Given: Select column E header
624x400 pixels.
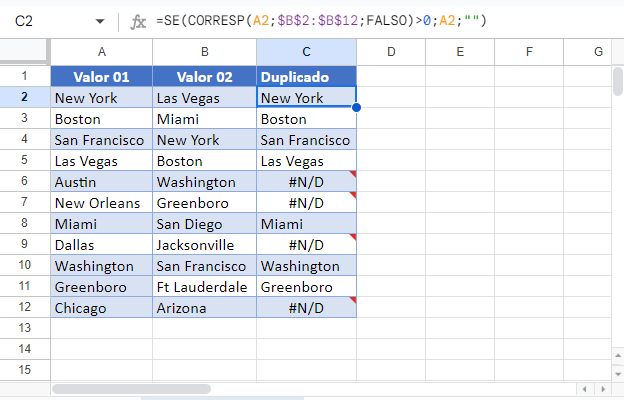Looking at the screenshot, I should (x=460, y=52).
